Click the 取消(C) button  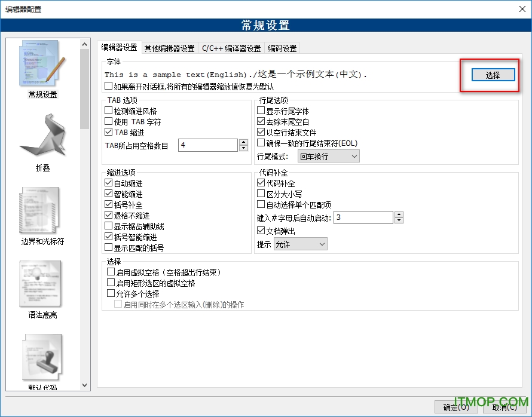(505, 407)
